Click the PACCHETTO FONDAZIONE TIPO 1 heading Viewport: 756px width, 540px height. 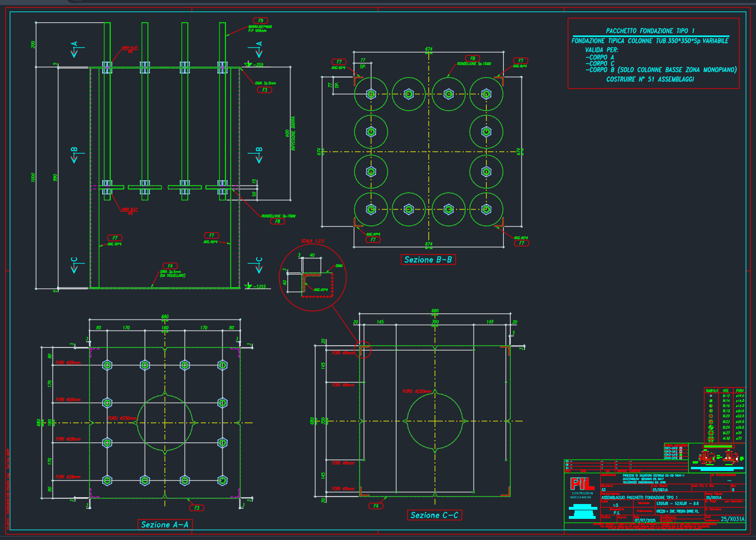pos(650,31)
